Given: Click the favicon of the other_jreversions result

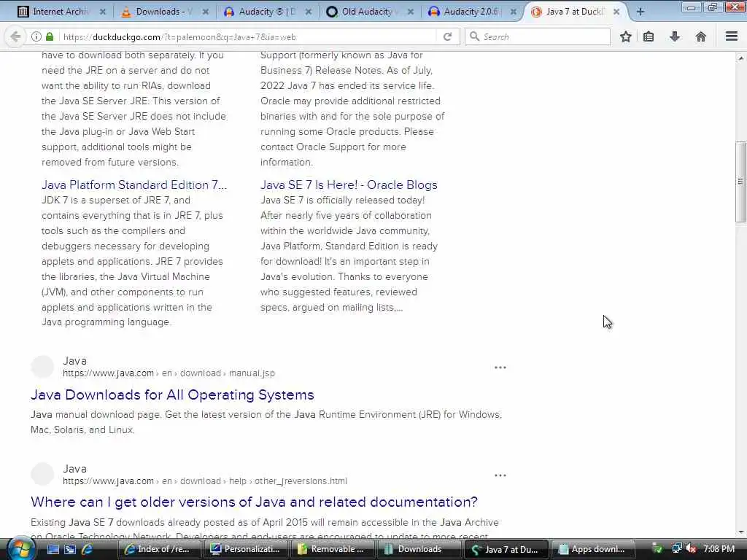Looking at the screenshot, I should (x=42, y=474).
